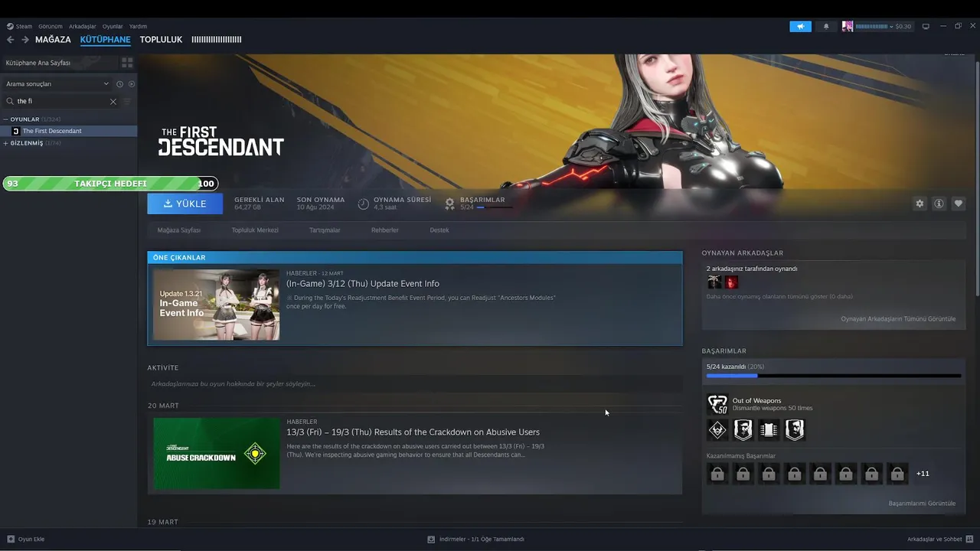Open Tartışmalar game tab
Viewport: 980px width, 551px height.
[x=325, y=230]
